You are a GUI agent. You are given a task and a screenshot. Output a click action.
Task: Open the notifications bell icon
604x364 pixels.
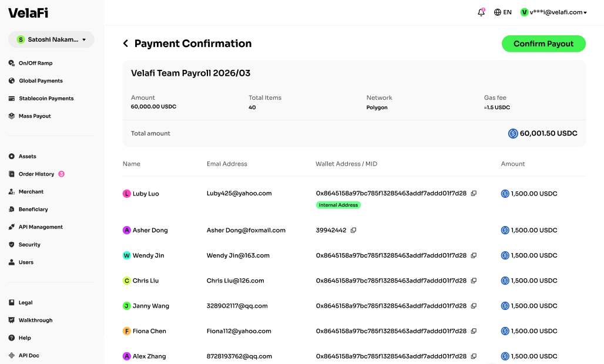(x=481, y=12)
